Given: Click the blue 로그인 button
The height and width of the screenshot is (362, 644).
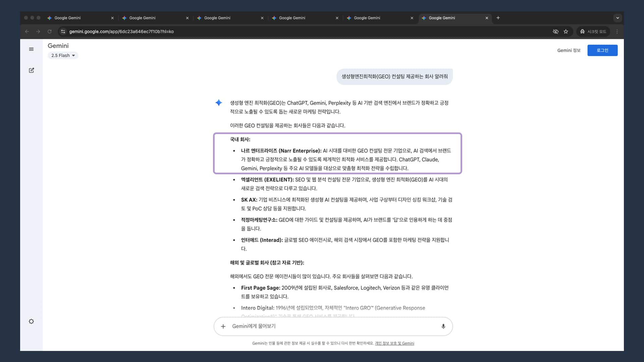Looking at the screenshot, I should (x=602, y=50).
